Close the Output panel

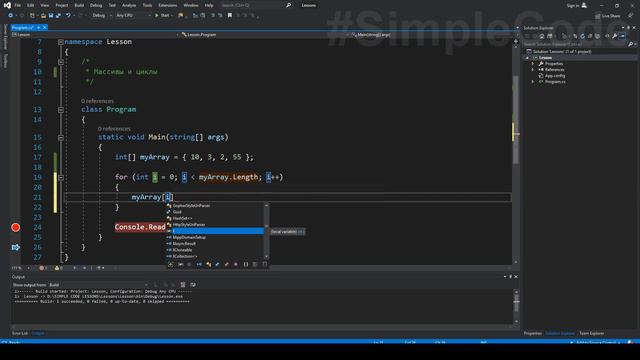[516, 276]
